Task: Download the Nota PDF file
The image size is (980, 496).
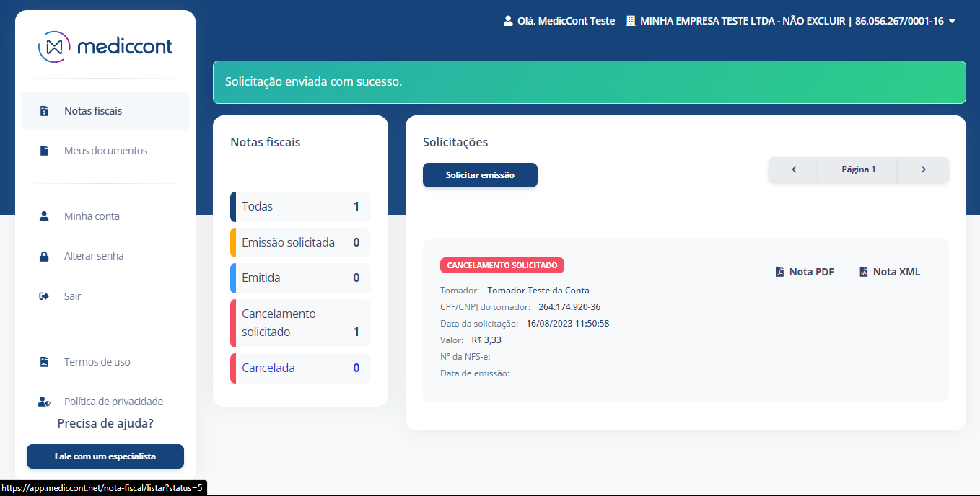Action: coord(805,272)
